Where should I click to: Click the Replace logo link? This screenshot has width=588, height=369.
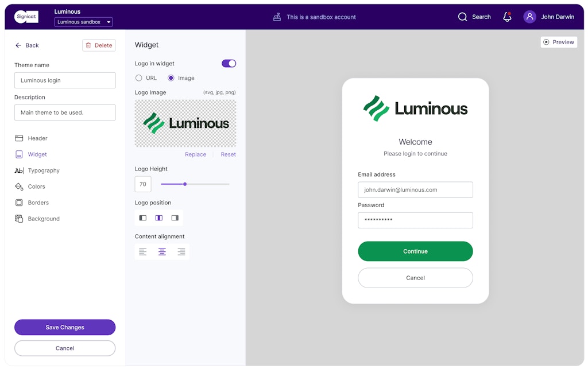coord(195,154)
